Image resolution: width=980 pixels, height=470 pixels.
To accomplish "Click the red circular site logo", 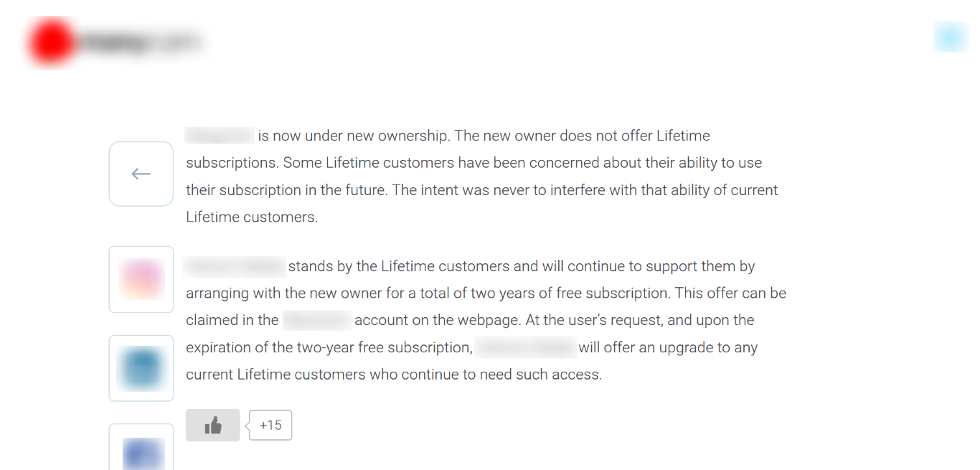I will (51, 42).
